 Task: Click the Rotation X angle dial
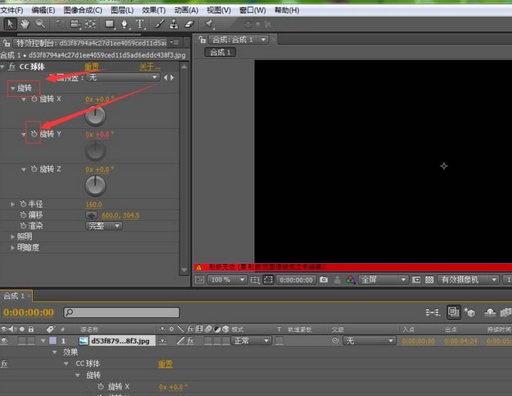(95, 116)
